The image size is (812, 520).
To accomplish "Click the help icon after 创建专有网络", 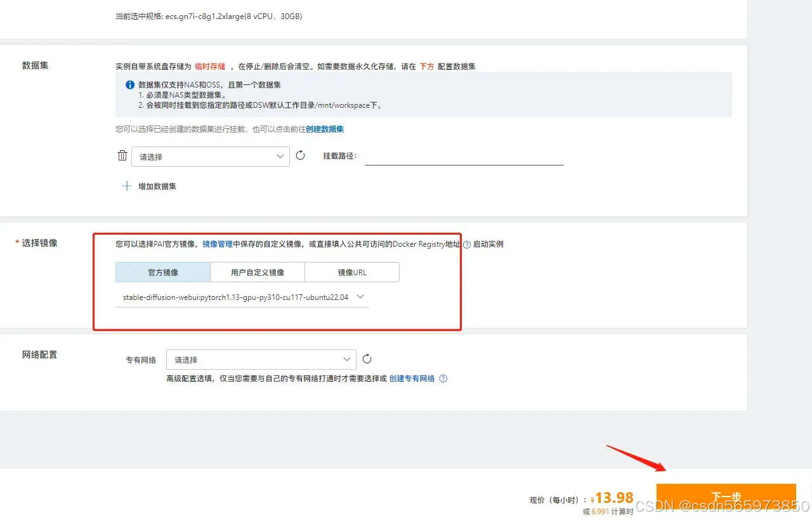I will click(x=443, y=379).
